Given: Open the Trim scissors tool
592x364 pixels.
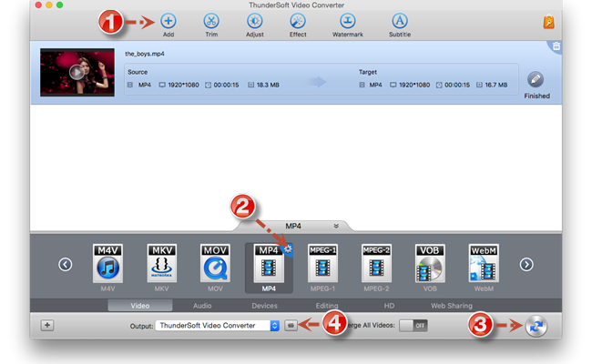Looking at the screenshot, I should (x=211, y=21).
